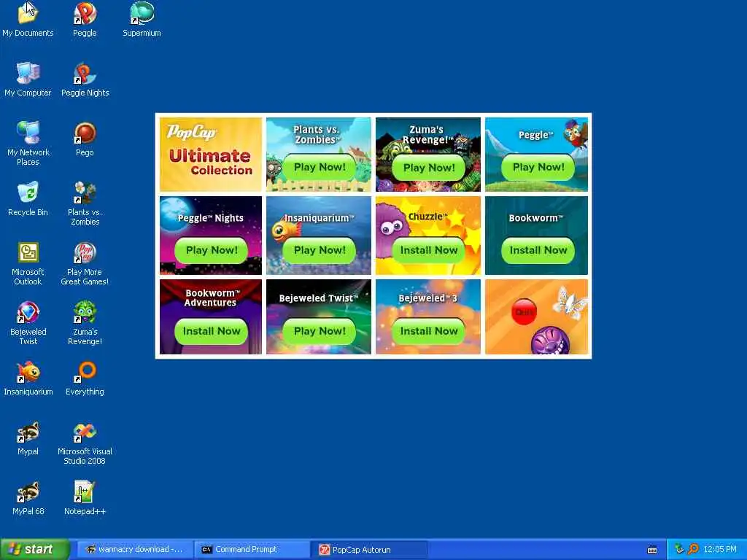Open the Windows Start menu
The height and width of the screenshot is (560, 747).
(x=34, y=549)
